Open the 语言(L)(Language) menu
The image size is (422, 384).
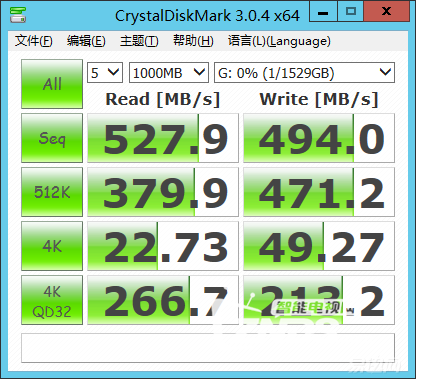[x=279, y=41]
